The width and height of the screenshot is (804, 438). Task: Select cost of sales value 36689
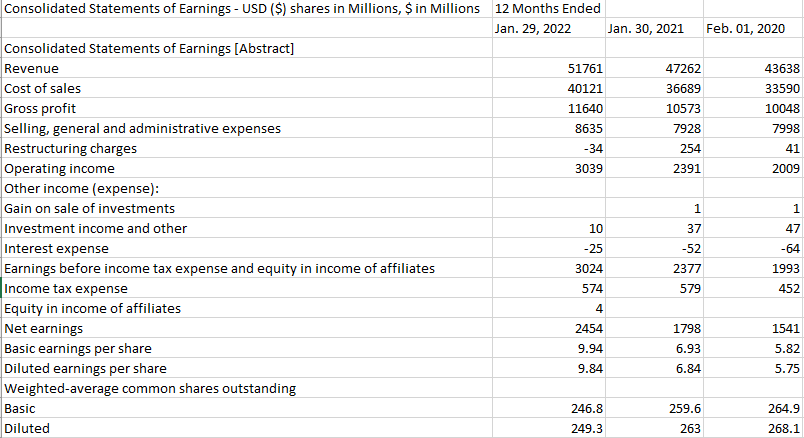[683, 89]
